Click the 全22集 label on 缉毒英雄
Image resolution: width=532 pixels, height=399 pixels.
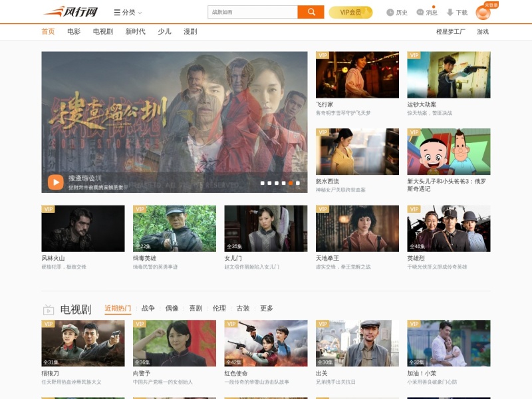[143, 246]
